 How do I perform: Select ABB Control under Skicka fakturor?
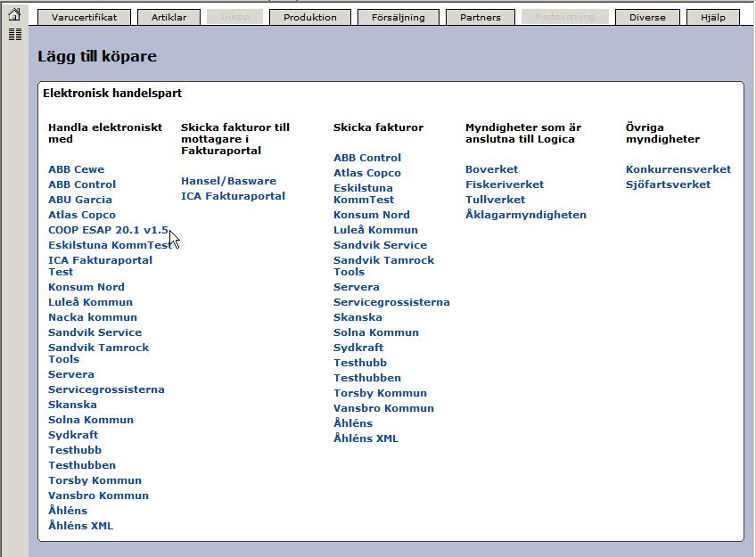click(x=367, y=158)
